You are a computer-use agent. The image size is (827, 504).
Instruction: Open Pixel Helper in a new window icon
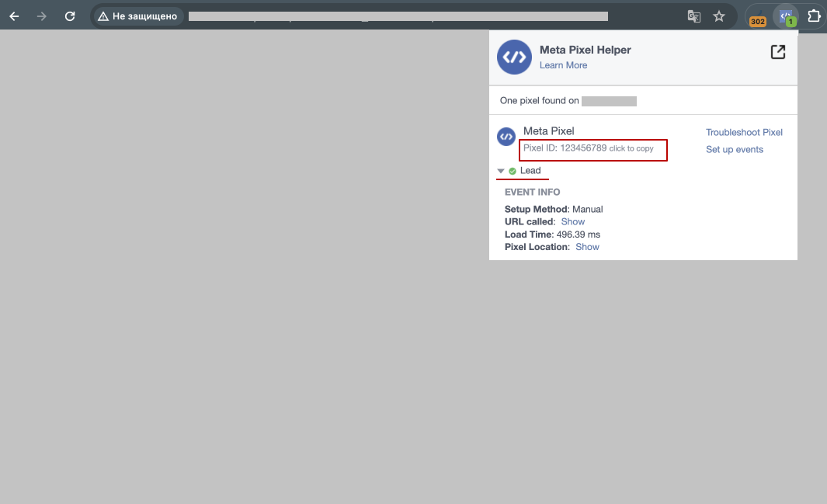coord(778,52)
